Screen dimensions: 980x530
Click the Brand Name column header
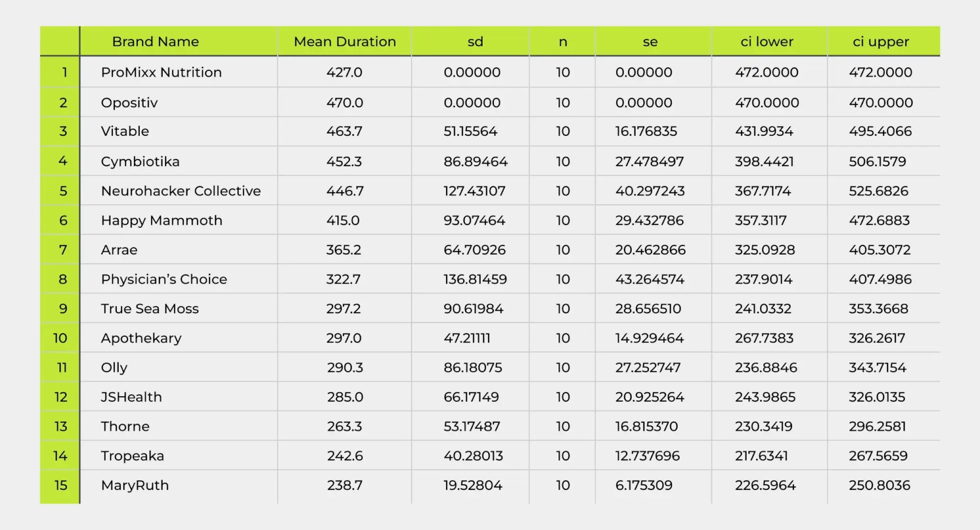pos(155,42)
